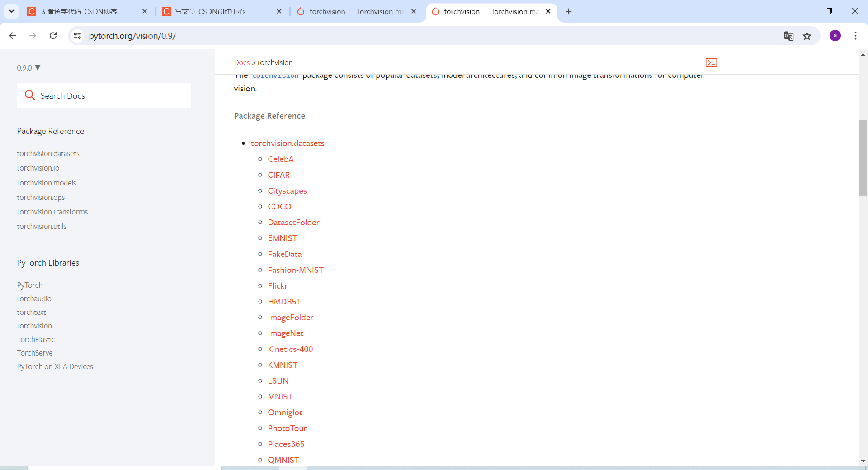Open the MNIST dataset link
868x470 pixels.
coord(280,397)
